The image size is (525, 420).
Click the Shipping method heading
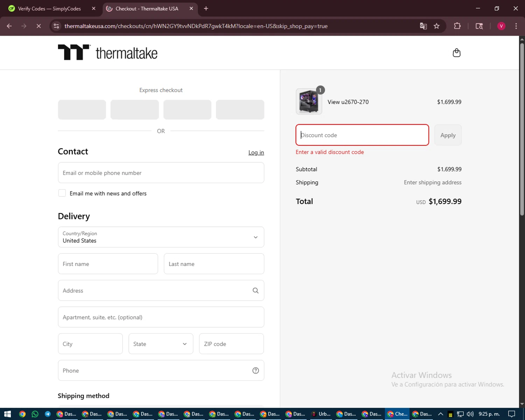click(83, 396)
